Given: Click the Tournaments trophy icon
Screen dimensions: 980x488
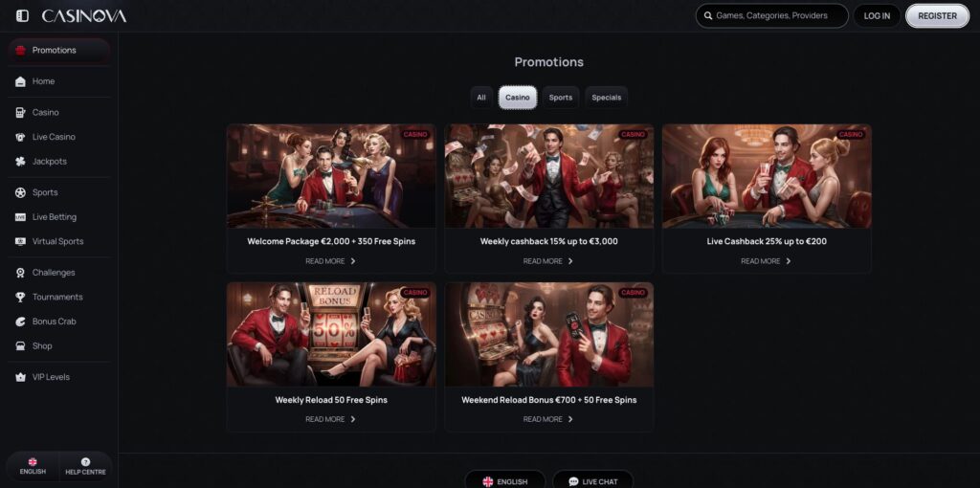Looking at the screenshot, I should [21, 297].
